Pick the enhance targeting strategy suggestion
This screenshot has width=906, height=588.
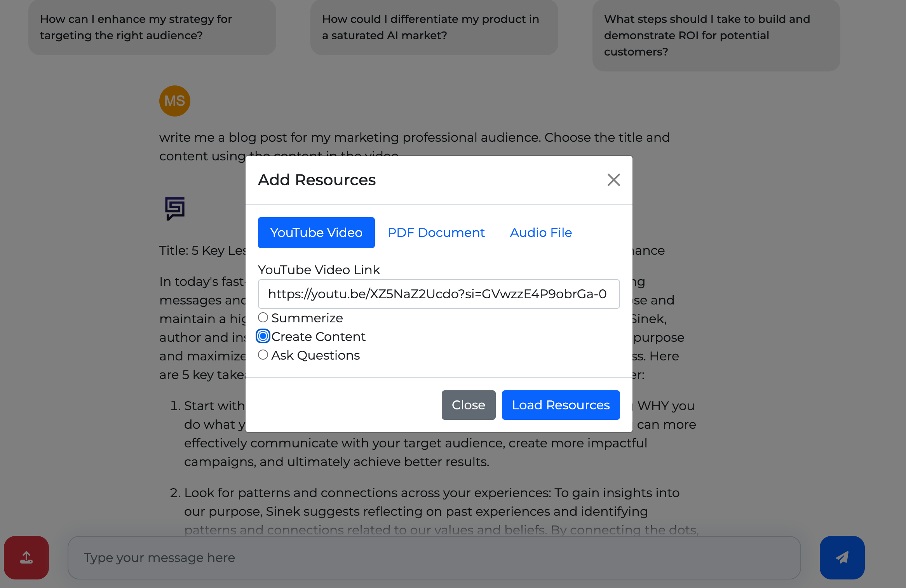coord(152,27)
